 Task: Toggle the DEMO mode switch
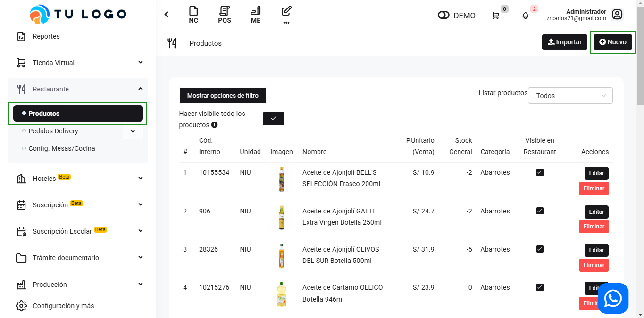pyautogui.click(x=443, y=16)
